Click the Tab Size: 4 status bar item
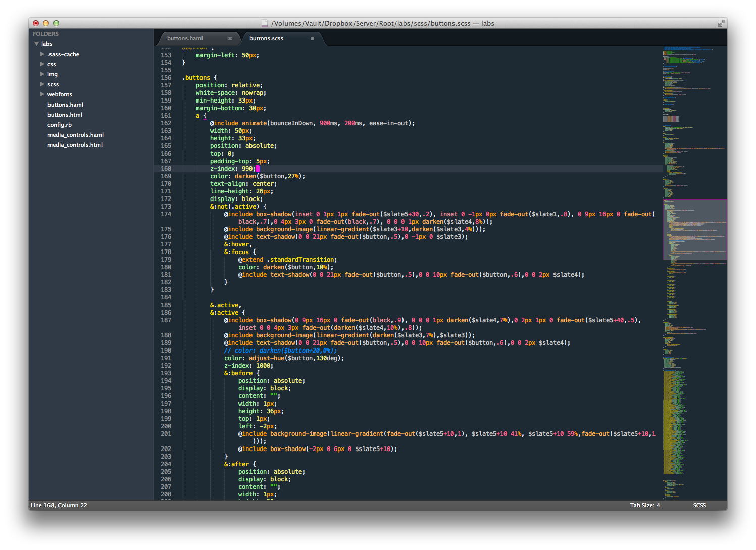Image resolution: width=756 pixels, height=550 pixels. pos(644,505)
